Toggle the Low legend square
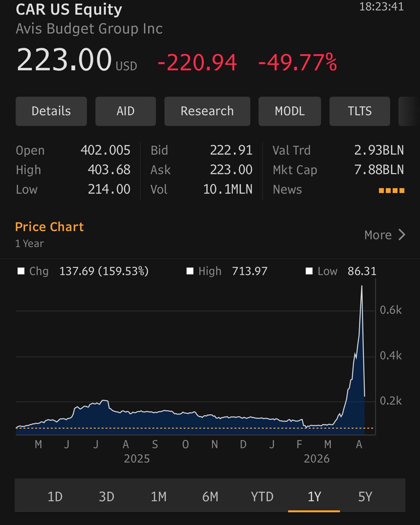The image size is (420, 525). click(309, 271)
